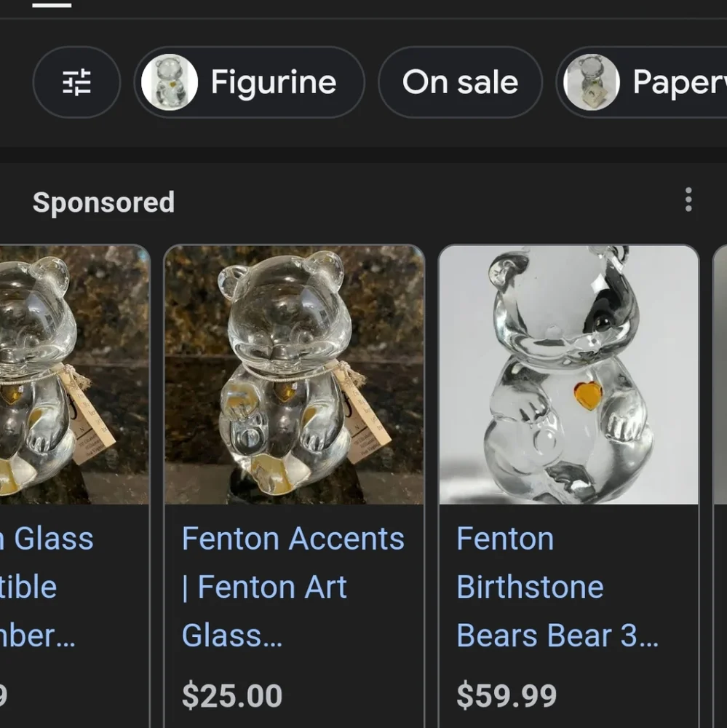Open the three-dot menu beside Sponsored
Viewport: 727px width, 728px height.
(688, 199)
